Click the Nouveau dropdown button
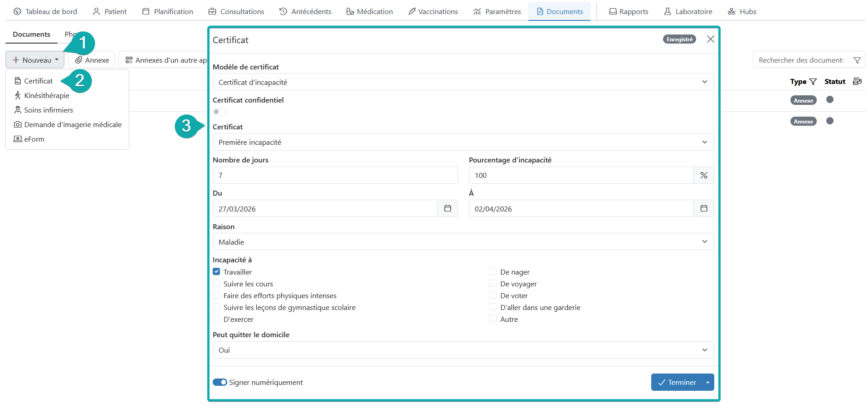 tap(35, 60)
